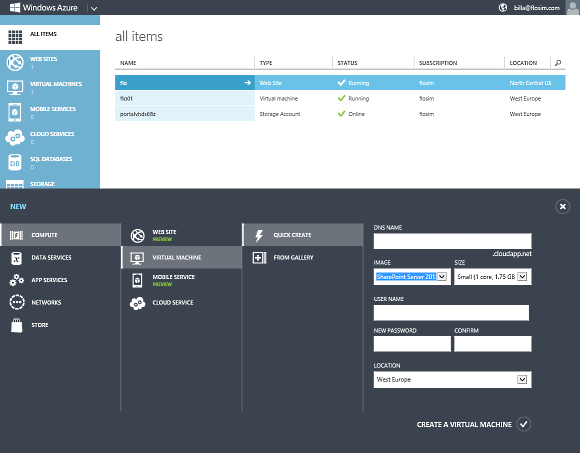
Task: Click the flosim subscription cell for flo01
Action: (x=426, y=98)
